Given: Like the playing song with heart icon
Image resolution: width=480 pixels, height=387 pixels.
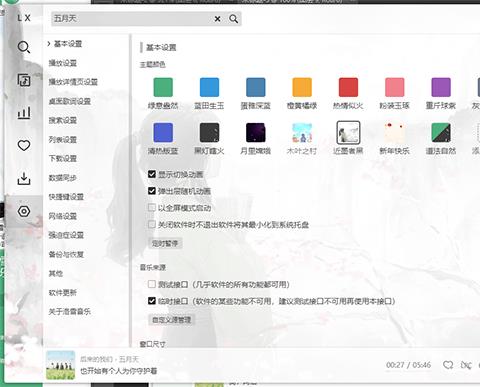Looking at the screenshot, I should tap(448, 365).
